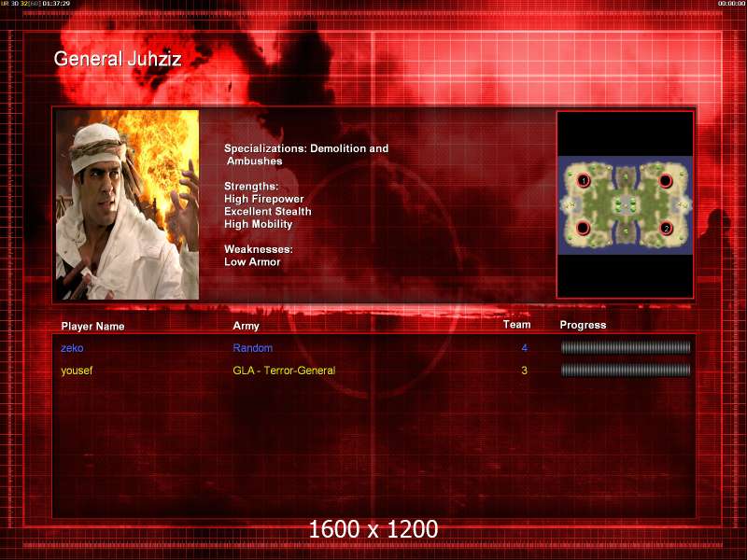This screenshot has height=560, width=747.
Task: Click yousef's loading progress bar
Action: tap(626, 370)
